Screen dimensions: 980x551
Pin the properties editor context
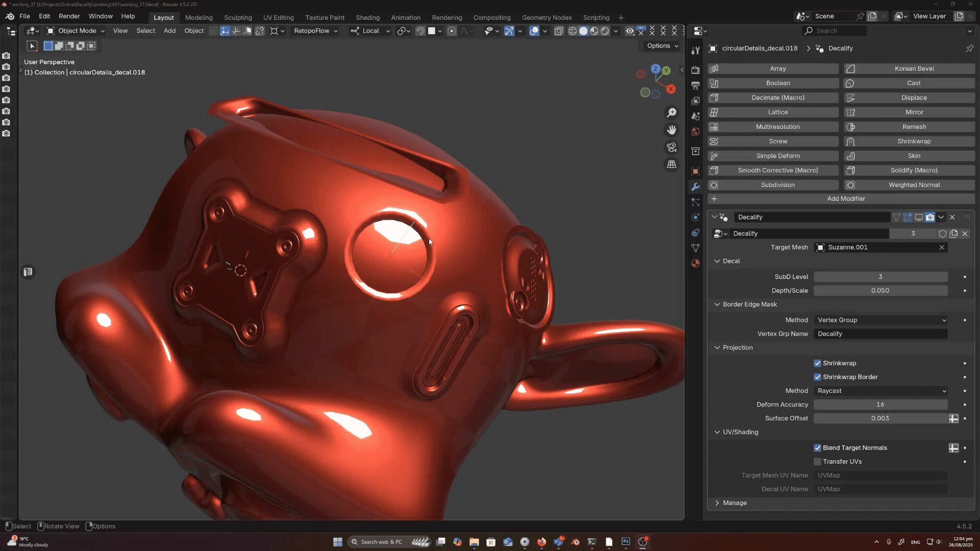click(969, 48)
